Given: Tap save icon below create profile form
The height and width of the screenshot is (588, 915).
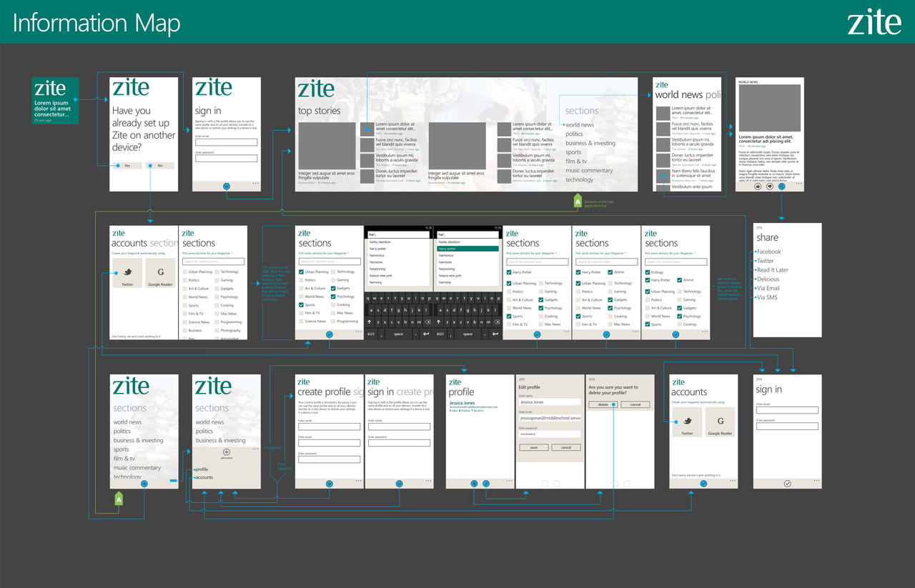Looking at the screenshot, I should tap(329, 484).
